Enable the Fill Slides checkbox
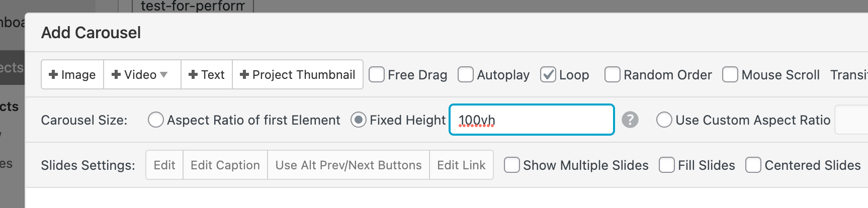The height and width of the screenshot is (208, 868). click(x=667, y=165)
